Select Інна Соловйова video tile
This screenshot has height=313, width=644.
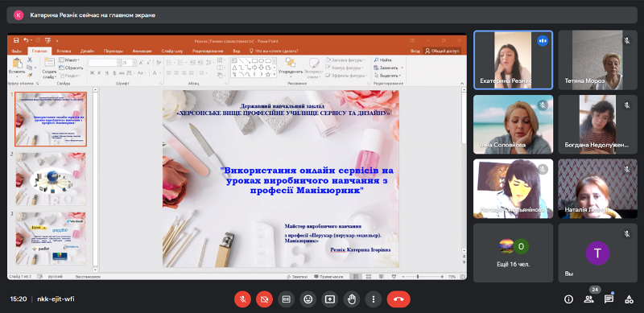(x=513, y=125)
